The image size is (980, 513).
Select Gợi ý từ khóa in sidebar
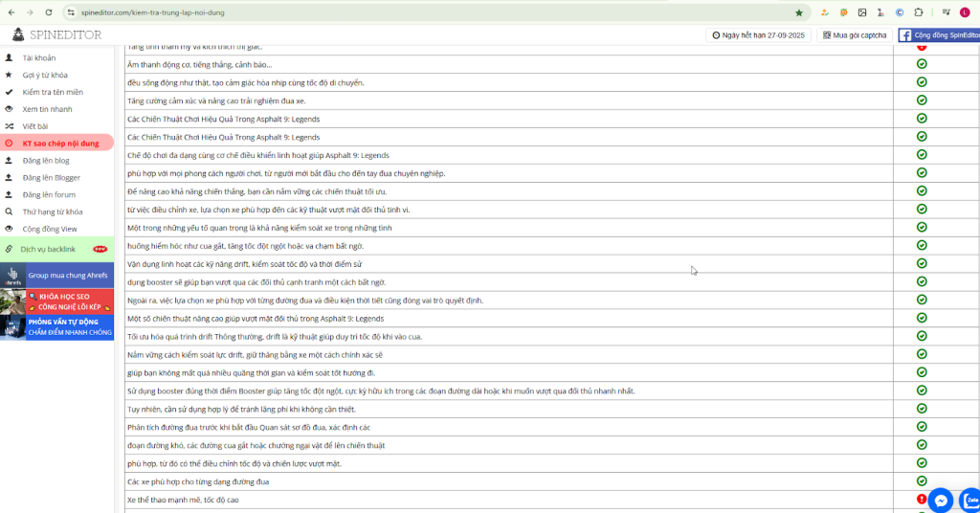point(45,75)
